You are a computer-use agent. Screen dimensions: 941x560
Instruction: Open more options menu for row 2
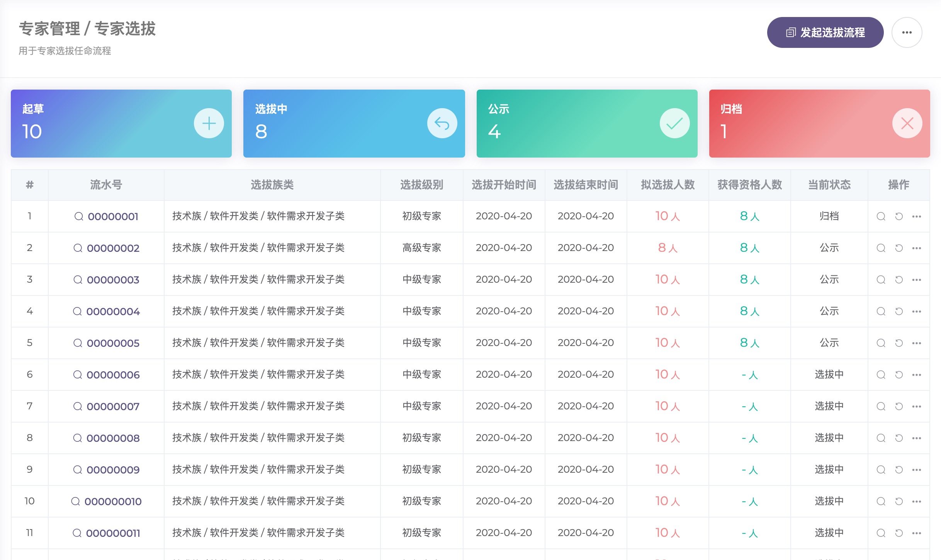917,248
